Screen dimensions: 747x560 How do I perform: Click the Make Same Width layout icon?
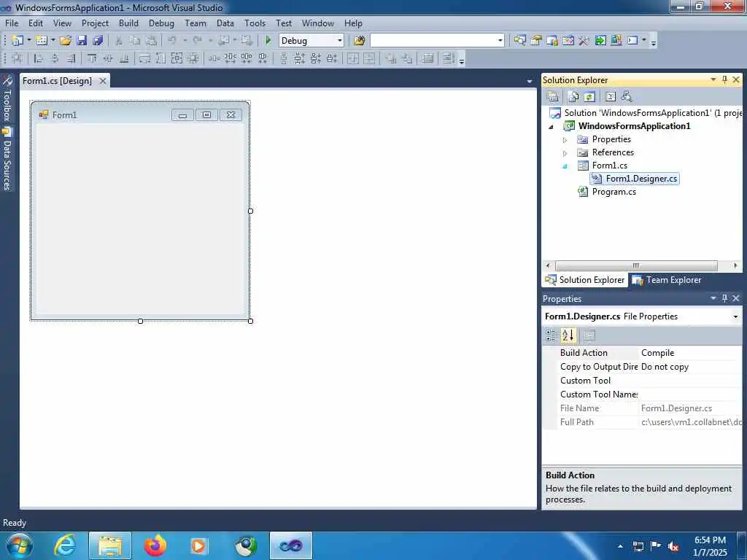tap(144, 58)
